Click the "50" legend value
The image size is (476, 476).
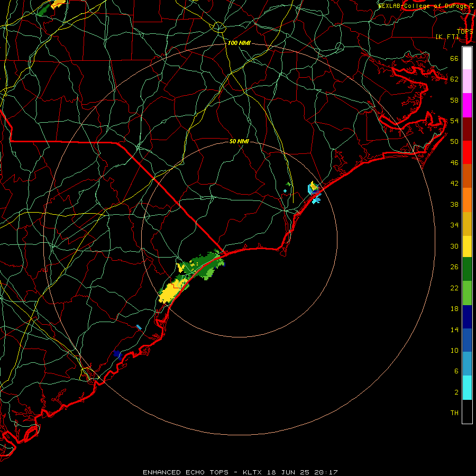[454, 142]
